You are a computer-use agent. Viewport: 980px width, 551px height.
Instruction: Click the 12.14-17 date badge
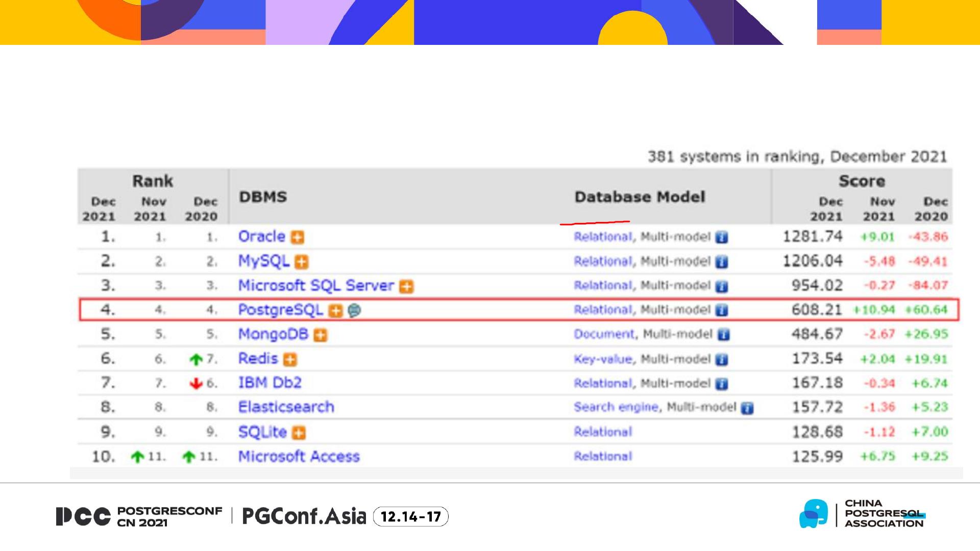click(411, 517)
